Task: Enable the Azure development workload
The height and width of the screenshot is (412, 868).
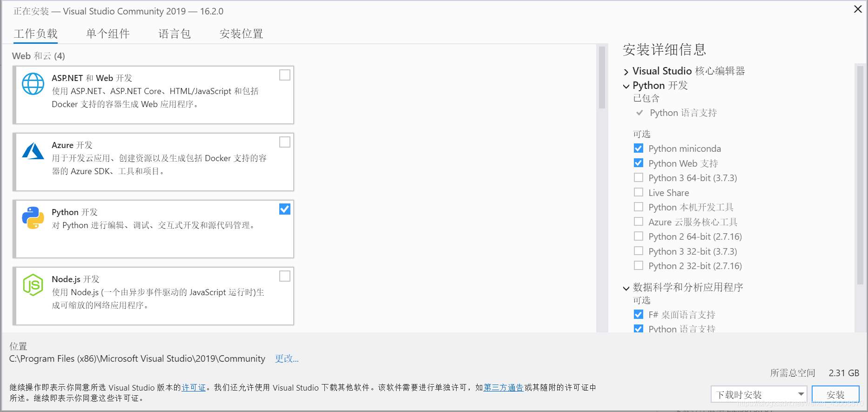Action: (285, 142)
